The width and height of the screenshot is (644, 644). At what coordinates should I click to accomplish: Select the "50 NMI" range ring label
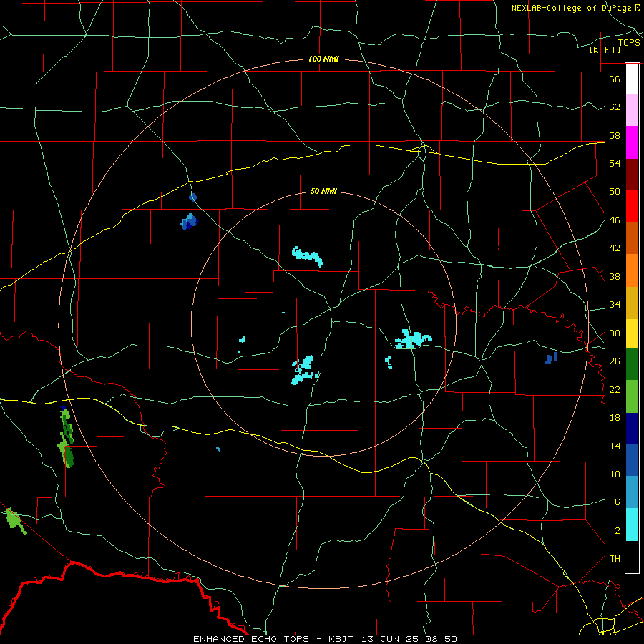[x=323, y=191]
